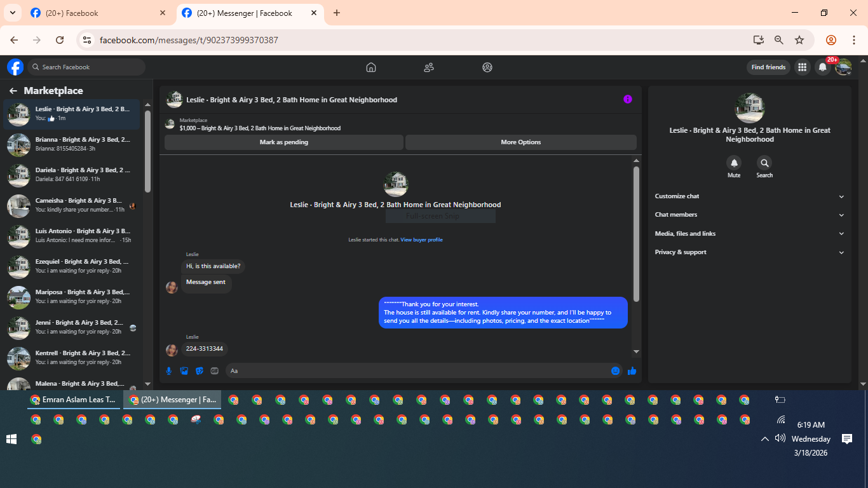Click the chat list scrollbar thumb
868x488 pixels.
pos(148,151)
